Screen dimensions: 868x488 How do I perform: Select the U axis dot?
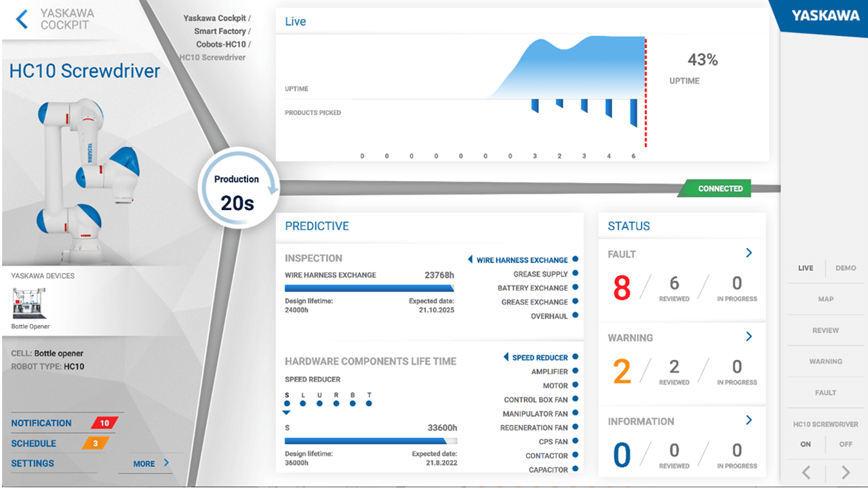[319, 403]
